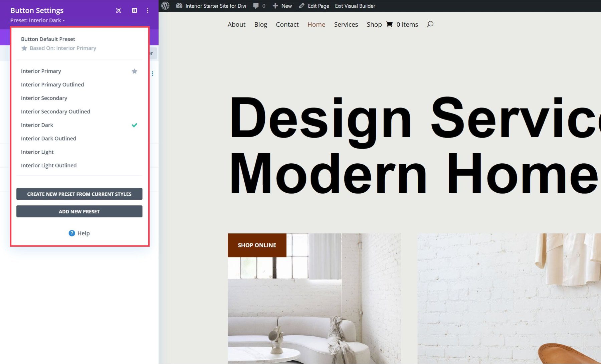Toggle star beside Based On: Interior Primary
This screenshot has height=364, width=601.
(x=24, y=48)
